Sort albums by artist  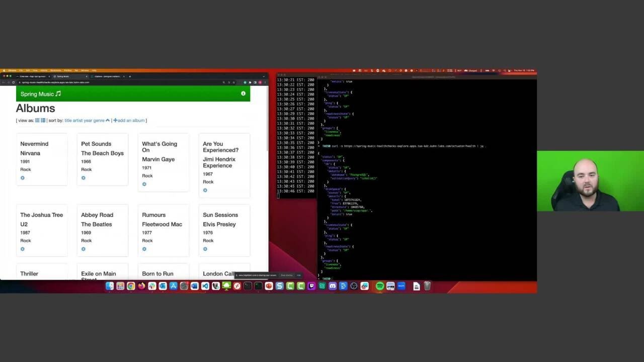point(78,120)
